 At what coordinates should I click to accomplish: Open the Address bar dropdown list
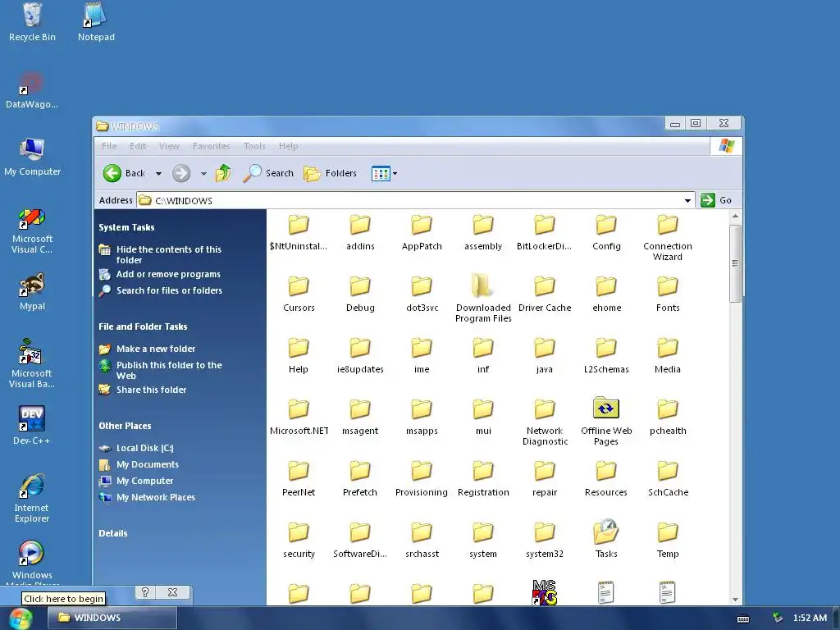[687, 200]
